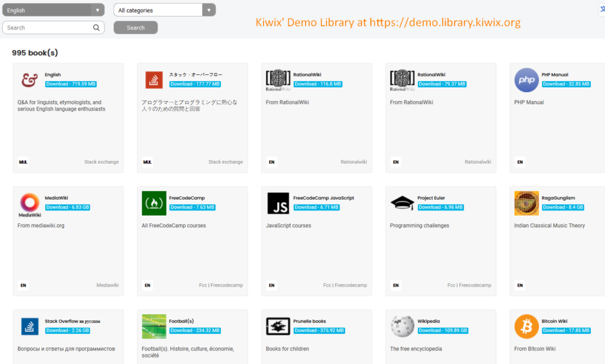This screenshot has height=364, width=605.
Task: Click the Russian Stack Overflow blue icon
Action: click(30, 326)
